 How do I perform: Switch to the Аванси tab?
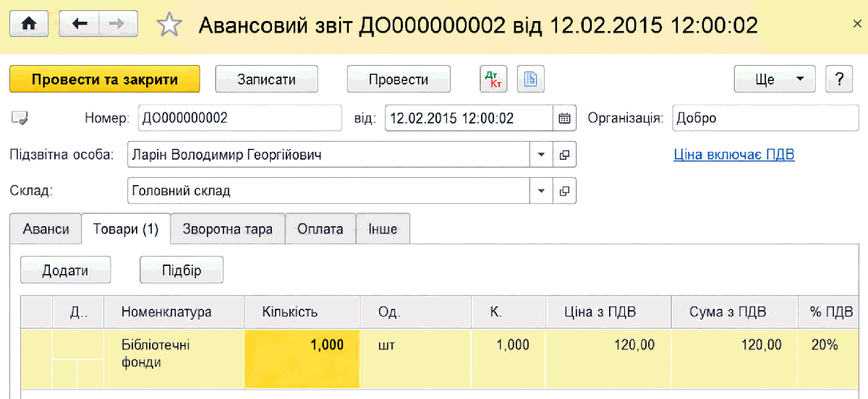click(x=46, y=229)
